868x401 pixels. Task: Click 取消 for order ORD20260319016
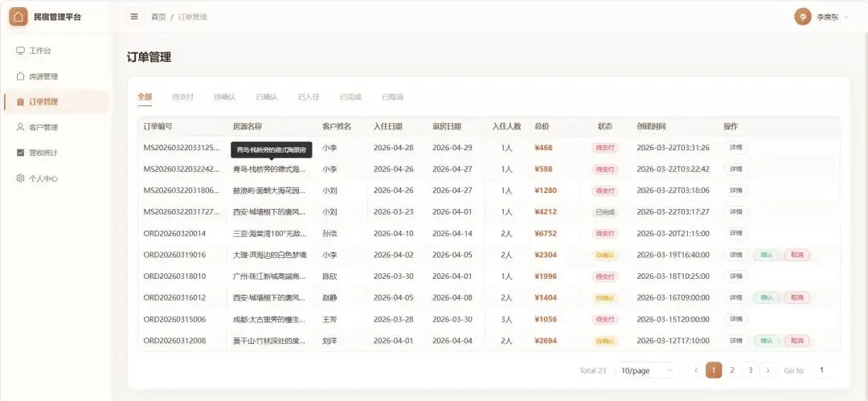pyautogui.click(x=797, y=255)
